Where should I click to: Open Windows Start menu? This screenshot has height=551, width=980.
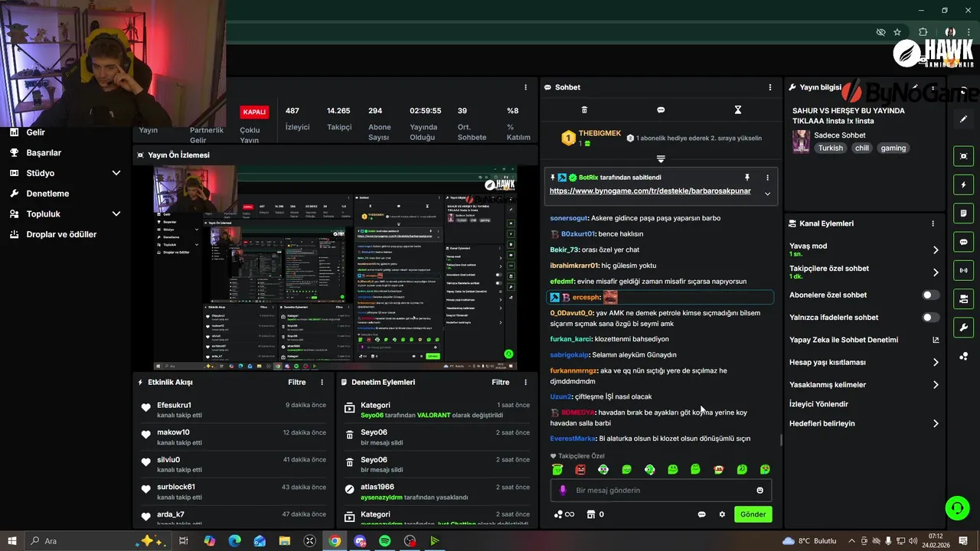[12, 541]
